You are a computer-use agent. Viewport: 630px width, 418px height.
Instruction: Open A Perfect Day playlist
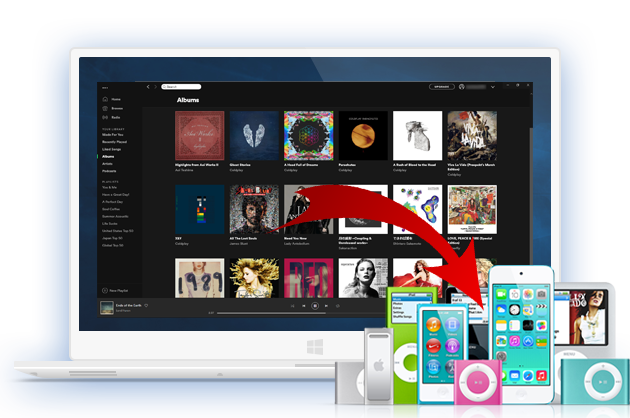pos(112,202)
